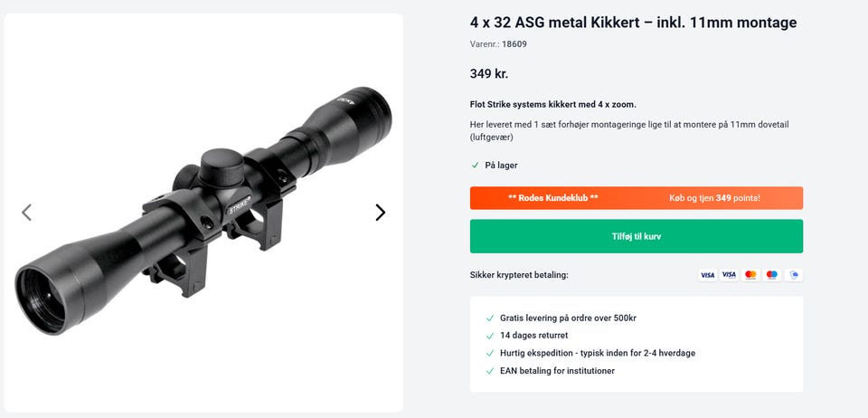Click the Visa Electron payment icon

(x=729, y=275)
